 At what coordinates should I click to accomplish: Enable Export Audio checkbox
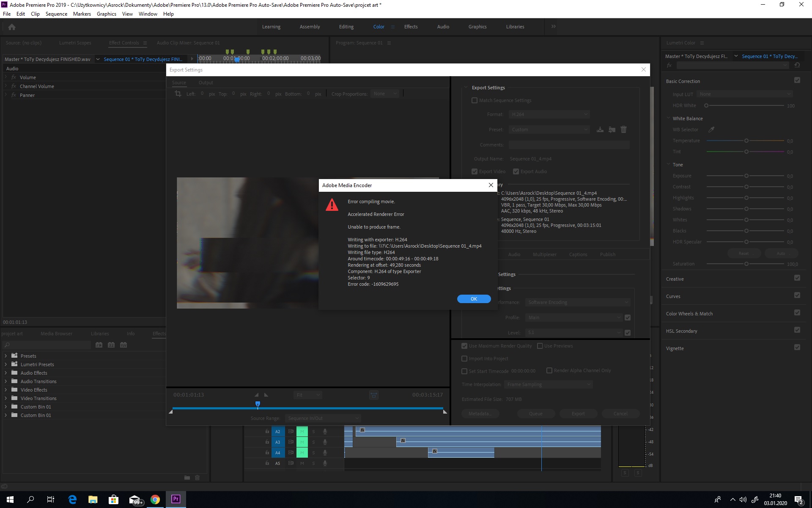(x=516, y=171)
